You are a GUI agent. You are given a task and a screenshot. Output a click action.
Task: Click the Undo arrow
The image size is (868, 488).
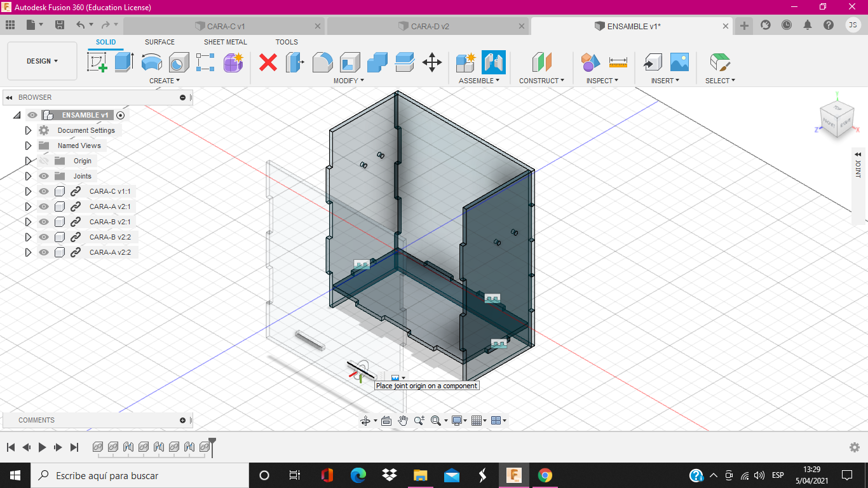tap(81, 25)
